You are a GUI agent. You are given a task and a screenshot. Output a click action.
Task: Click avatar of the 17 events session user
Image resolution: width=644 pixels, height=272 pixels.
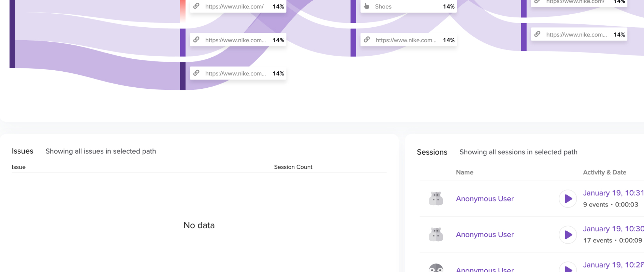pyautogui.click(x=436, y=234)
